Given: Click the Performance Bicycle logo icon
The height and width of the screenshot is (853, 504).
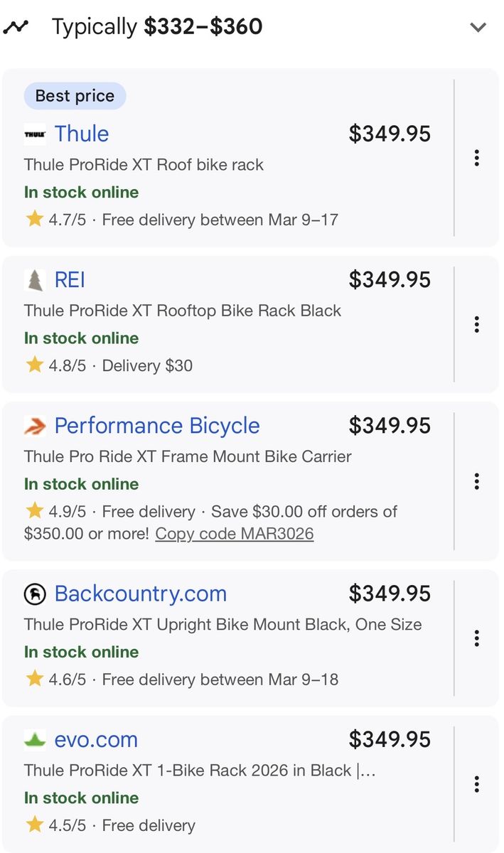Looking at the screenshot, I should pyautogui.click(x=35, y=426).
